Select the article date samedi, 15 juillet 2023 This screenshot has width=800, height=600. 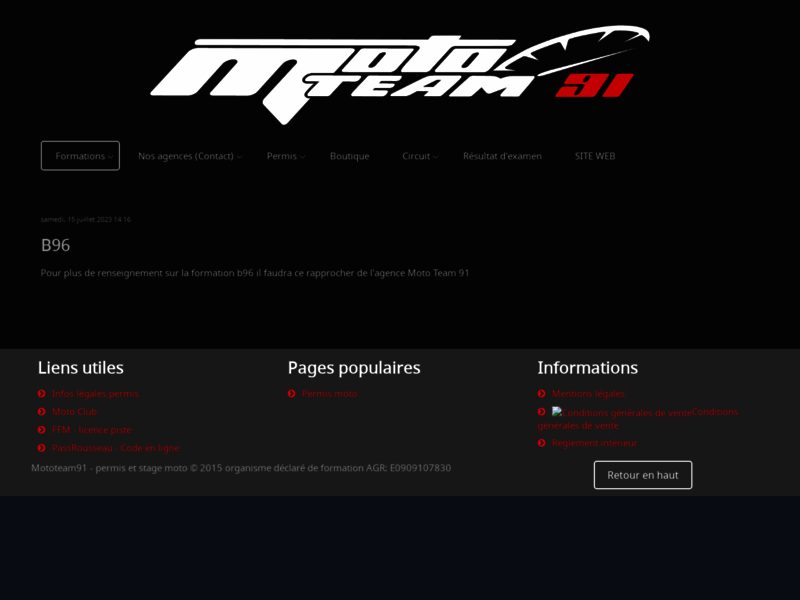click(86, 219)
